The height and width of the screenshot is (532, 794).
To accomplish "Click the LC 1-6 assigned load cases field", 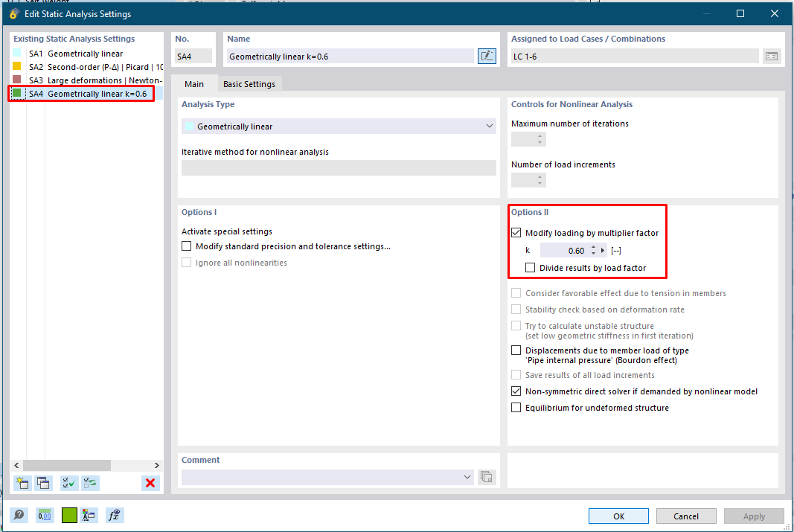I will pos(635,57).
